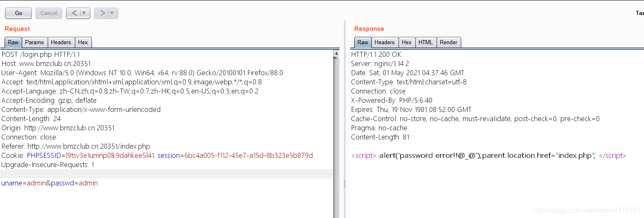This screenshot has width=644, height=218.
Task: Click the Expires: Thu, 19 Nov 1981 line
Action: pyautogui.click(x=411, y=109)
